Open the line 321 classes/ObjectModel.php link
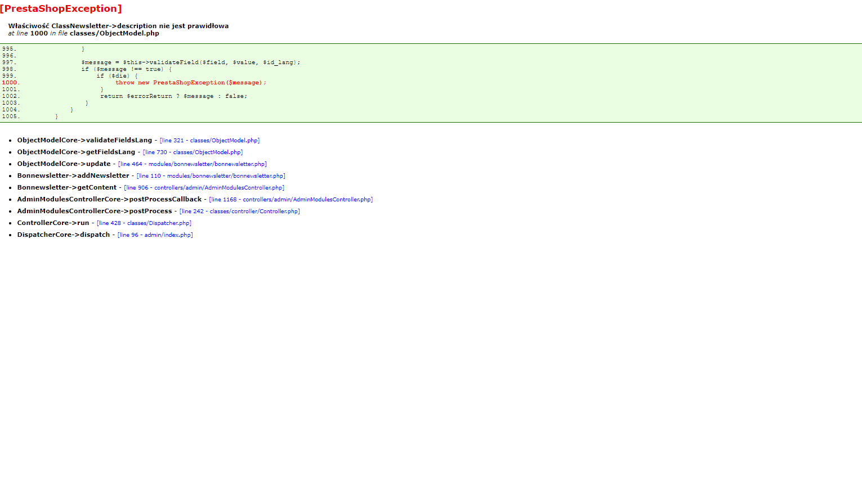Image resolution: width=862 pixels, height=504 pixels. point(209,141)
